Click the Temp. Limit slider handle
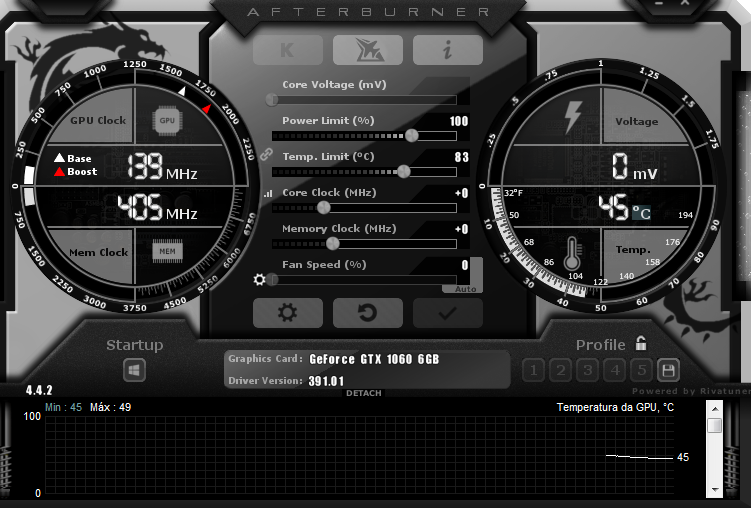This screenshot has height=508, width=751. click(x=404, y=171)
